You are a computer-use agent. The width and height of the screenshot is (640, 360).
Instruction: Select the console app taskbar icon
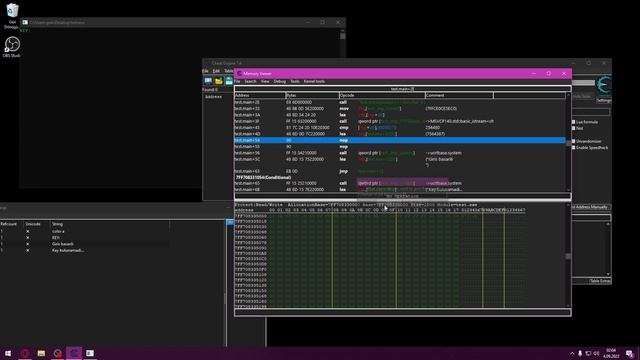click(90, 353)
